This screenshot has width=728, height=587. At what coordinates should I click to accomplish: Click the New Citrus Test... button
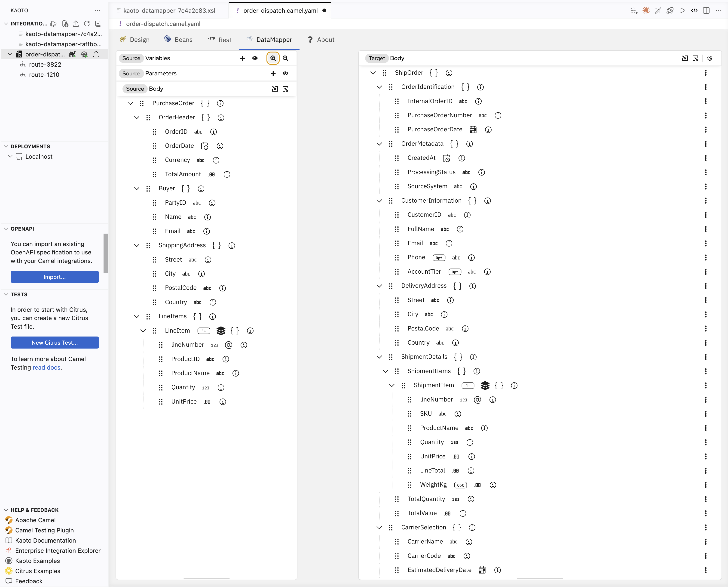[x=55, y=343]
